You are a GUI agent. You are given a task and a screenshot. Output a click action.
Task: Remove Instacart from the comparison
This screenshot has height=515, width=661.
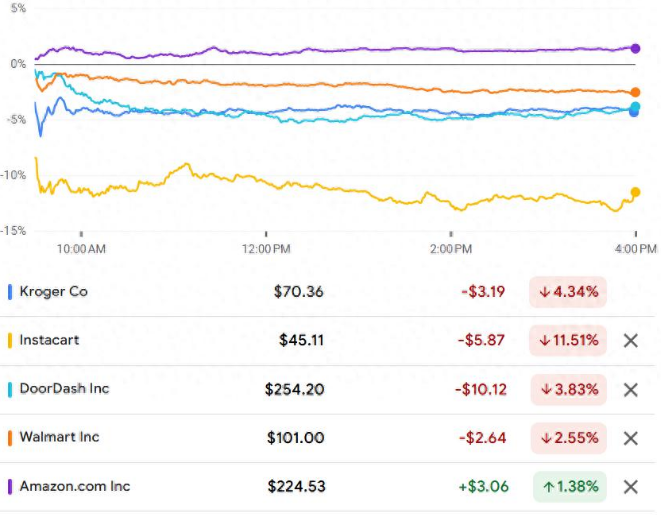(630, 340)
